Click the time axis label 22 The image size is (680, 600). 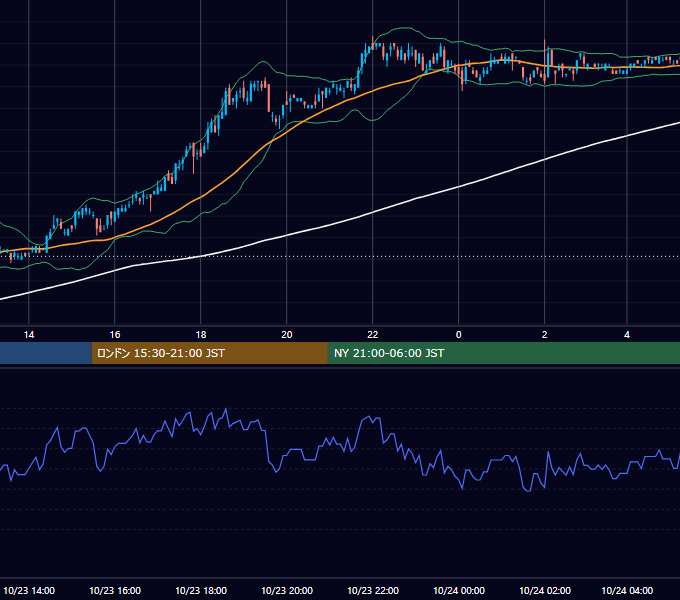(373, 335)
